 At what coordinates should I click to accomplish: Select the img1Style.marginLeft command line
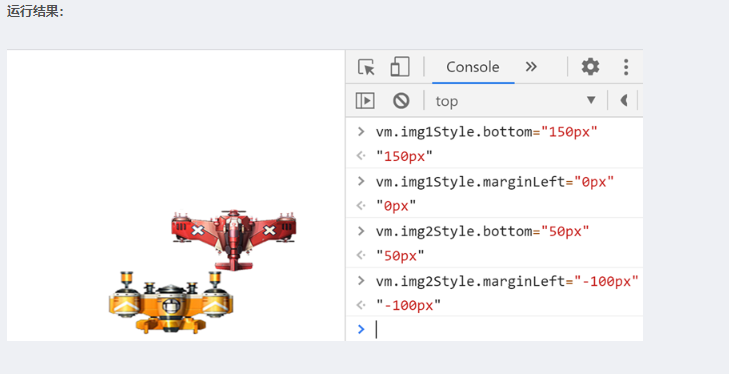495,181
